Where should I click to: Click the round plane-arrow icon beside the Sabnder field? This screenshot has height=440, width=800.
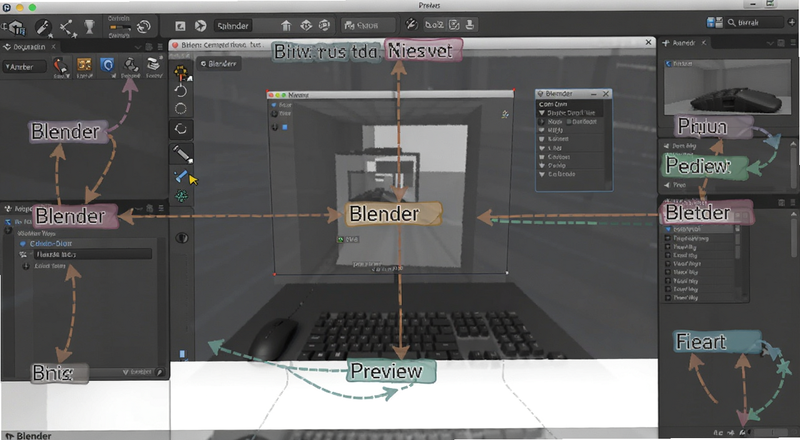click(201, 26)
